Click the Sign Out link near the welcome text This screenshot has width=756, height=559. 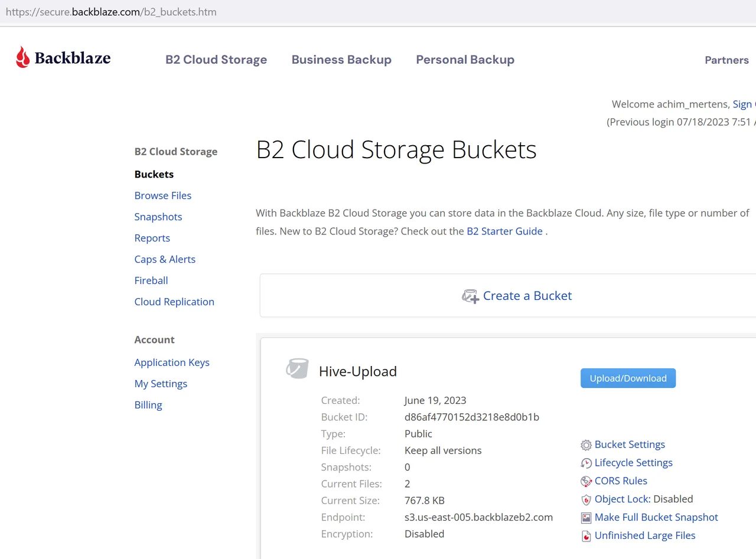click(x=744, y=104)
